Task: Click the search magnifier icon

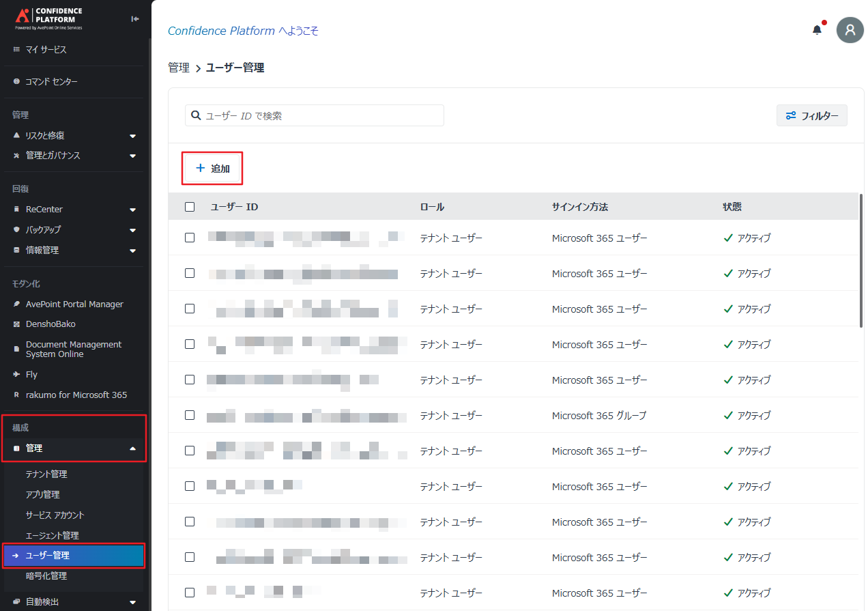Action: coord(196,115)
